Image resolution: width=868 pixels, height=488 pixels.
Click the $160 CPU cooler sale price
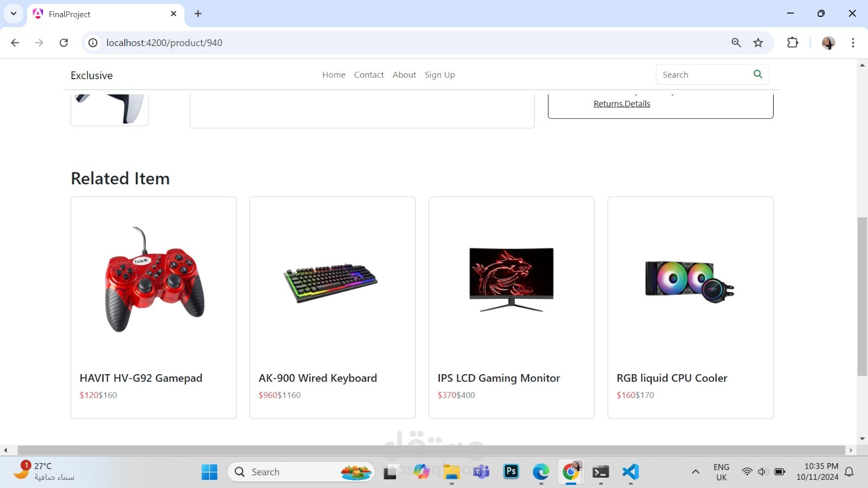(x=626, y=395)
